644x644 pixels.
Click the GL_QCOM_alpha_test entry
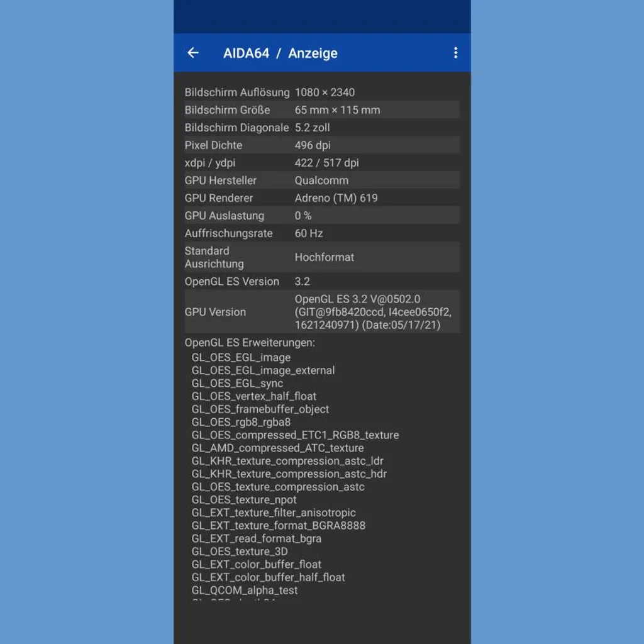click(245, 591)
